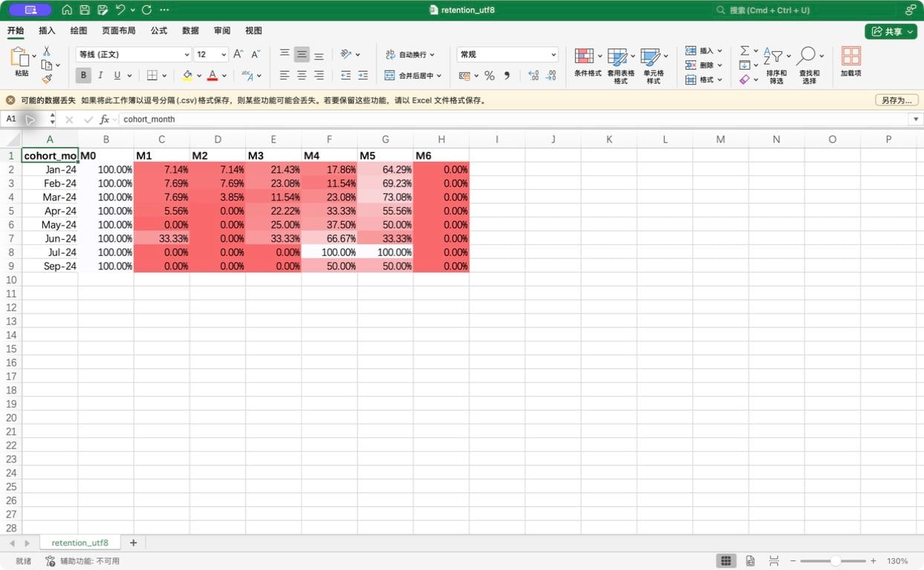Open the font name combo box
This screenshot has width=924, height=570.
(x=134, y=54)
